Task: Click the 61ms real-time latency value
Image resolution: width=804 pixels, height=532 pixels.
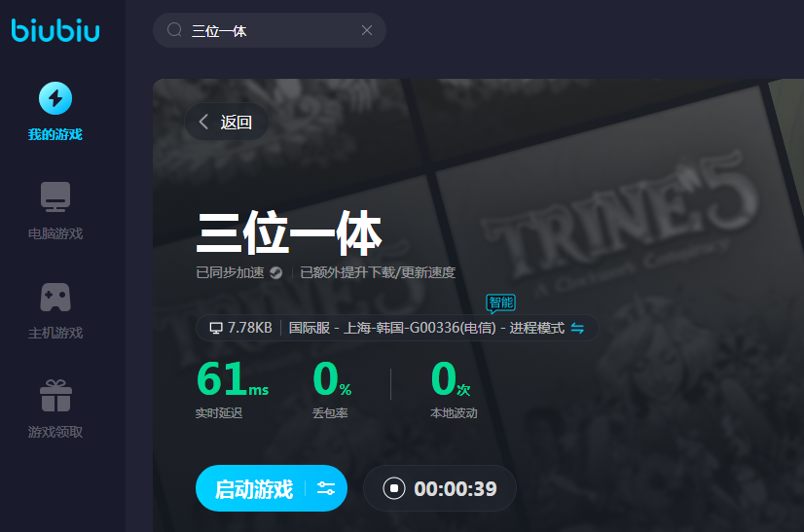Action: [x=233, y=378]
